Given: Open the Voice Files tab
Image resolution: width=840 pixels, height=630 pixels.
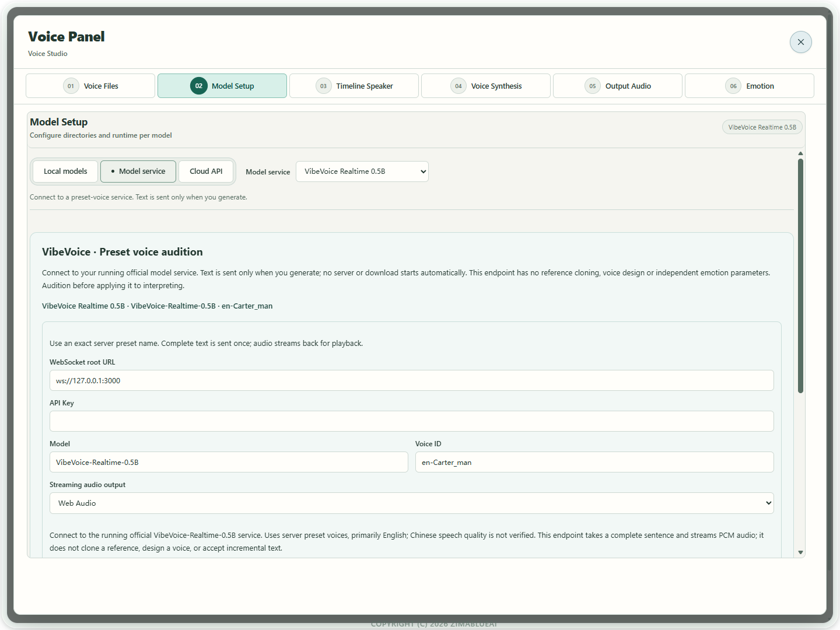Looking at the screenshot, I should tap(90, 86).
